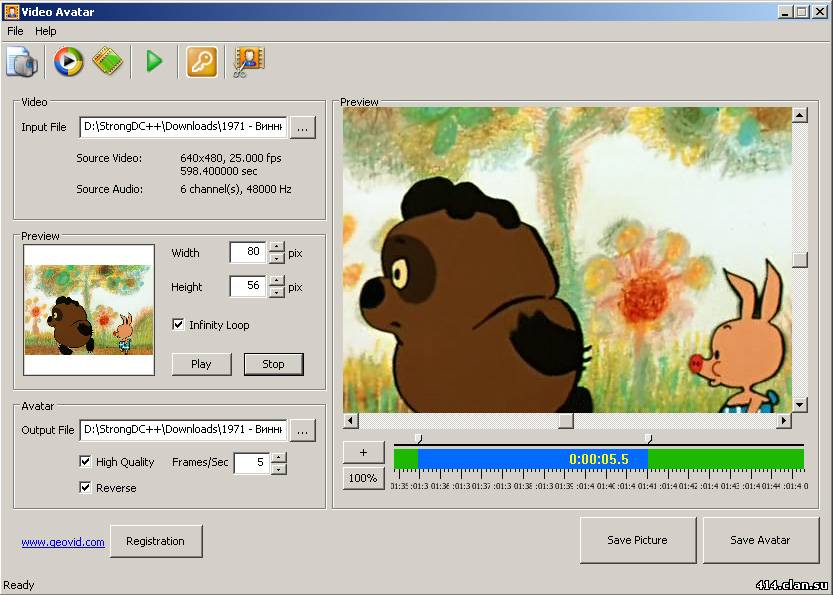Image resolution: width=833 pixels, height=595 pixels.
Task: Click the Save Picture button
Action: tap(638, 540)
